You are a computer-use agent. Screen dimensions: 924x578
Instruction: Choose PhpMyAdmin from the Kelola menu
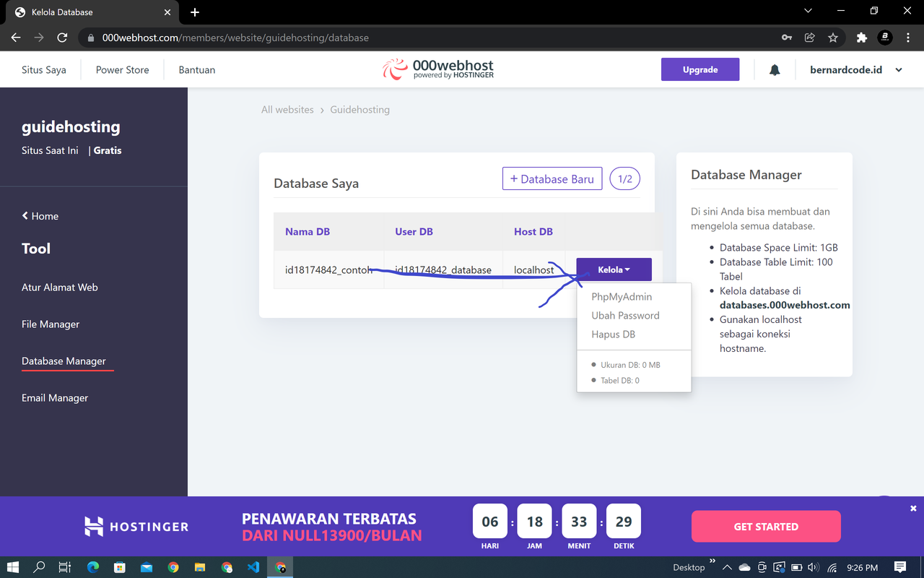coord(622,297)
